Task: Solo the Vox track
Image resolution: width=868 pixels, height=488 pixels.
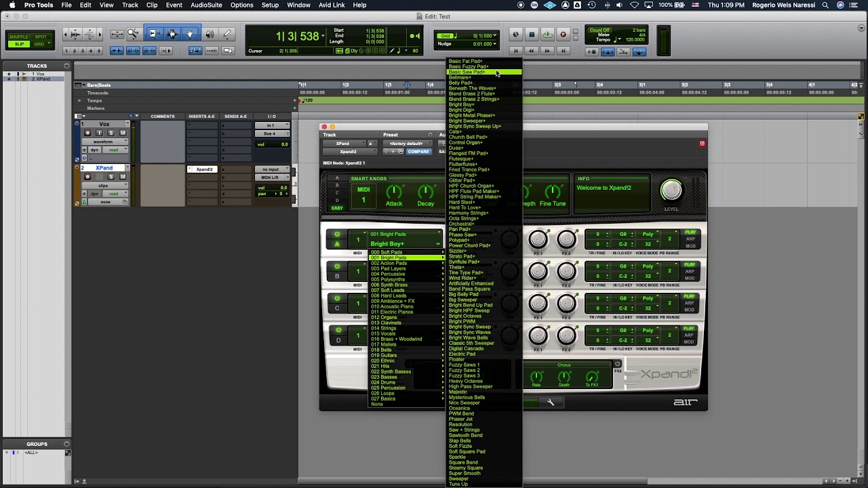Action: pos(111,133)
